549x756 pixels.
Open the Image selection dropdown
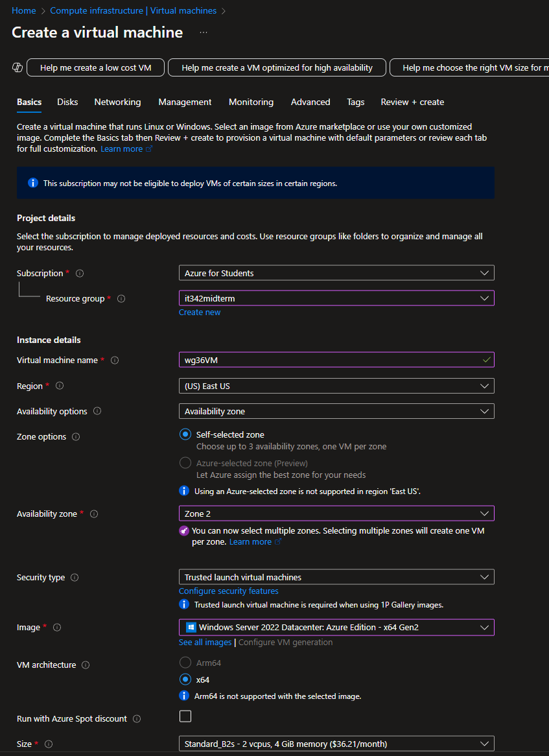pos(336,627)
